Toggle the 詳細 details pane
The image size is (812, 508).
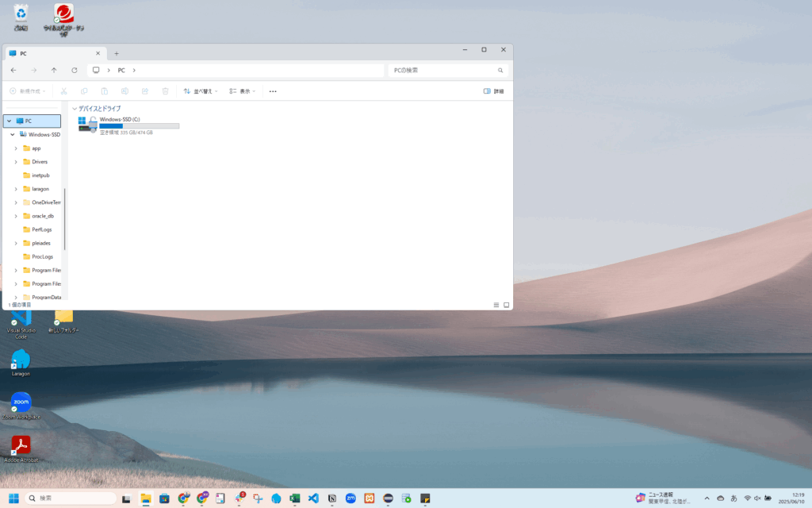pyautogui.click(x=493, y=91)
